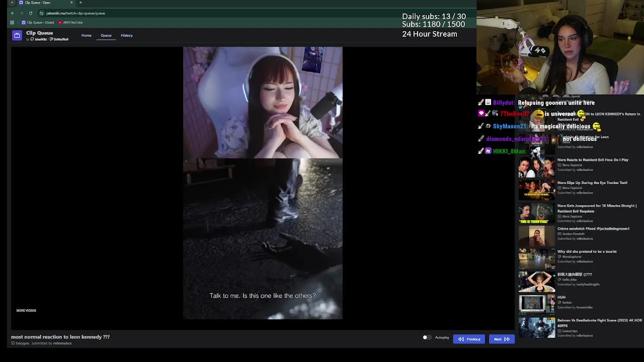Viewport: 644px width, 362px height.
Task: Go back with the browser back arrow
Action: coord(13,13)
